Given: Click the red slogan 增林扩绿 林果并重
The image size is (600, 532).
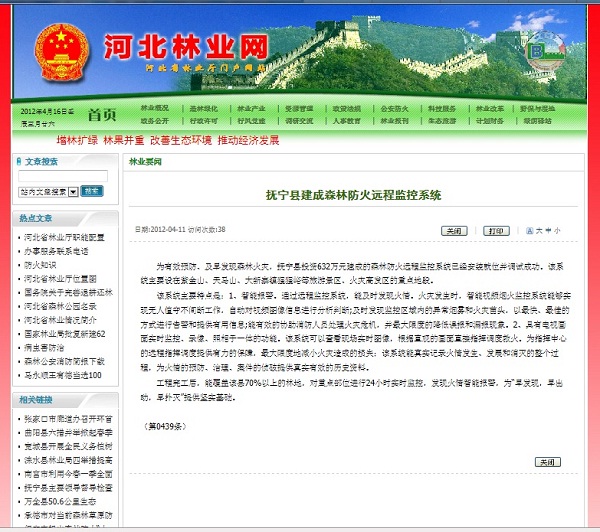Looking at the screenshot, I should [100, 140].
